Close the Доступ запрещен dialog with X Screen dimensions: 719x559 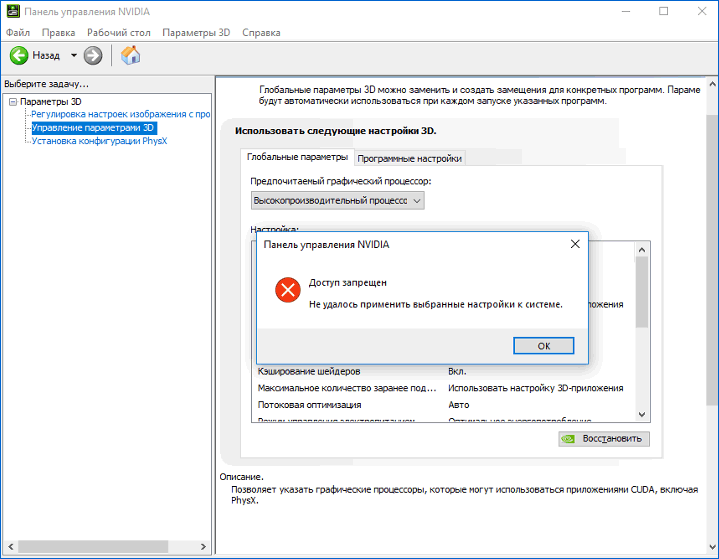click(x=575, y=243)
